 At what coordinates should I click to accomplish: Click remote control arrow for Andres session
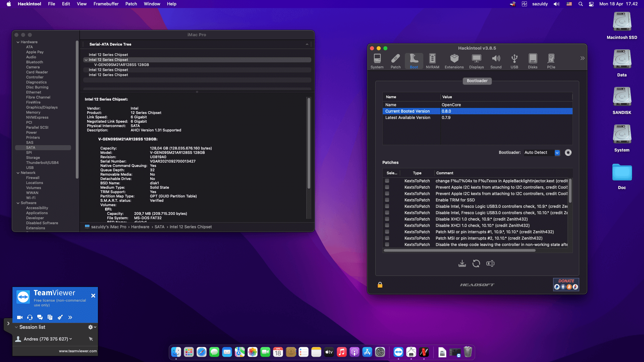pos(91,339)
